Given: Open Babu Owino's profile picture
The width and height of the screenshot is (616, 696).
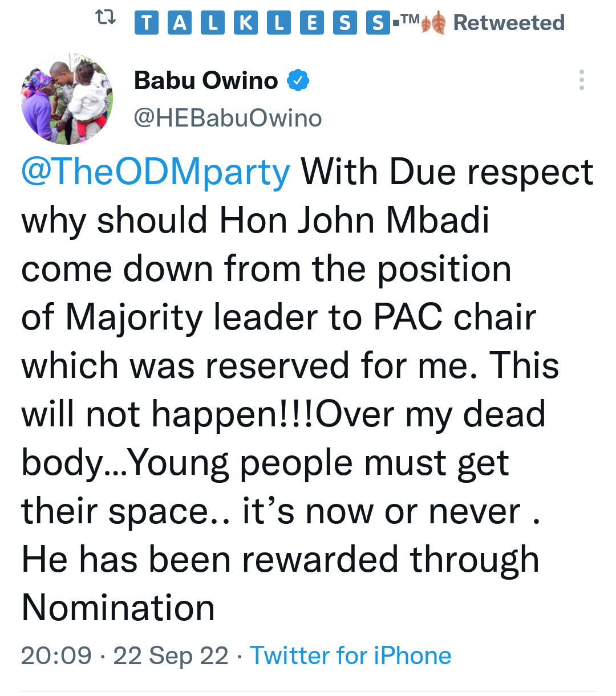Looking at the screenshot, I should click(x=67, y=99).
